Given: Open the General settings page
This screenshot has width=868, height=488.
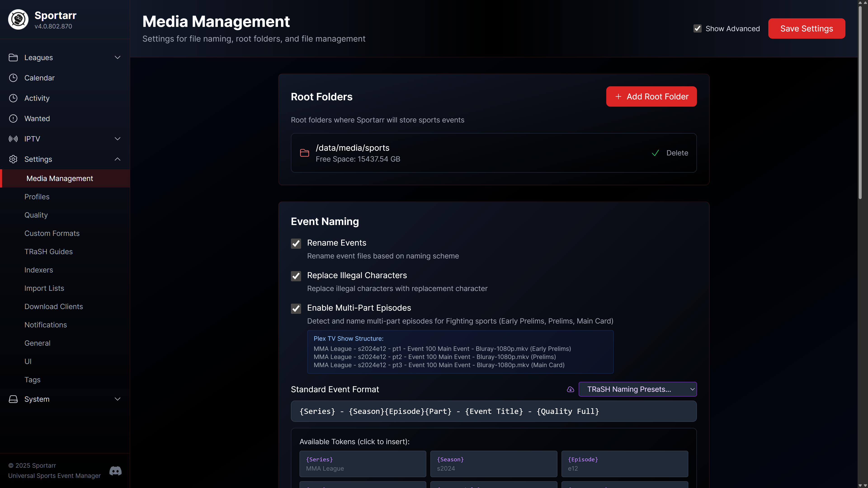Looking at the screenshot, I should pos(65,343).
